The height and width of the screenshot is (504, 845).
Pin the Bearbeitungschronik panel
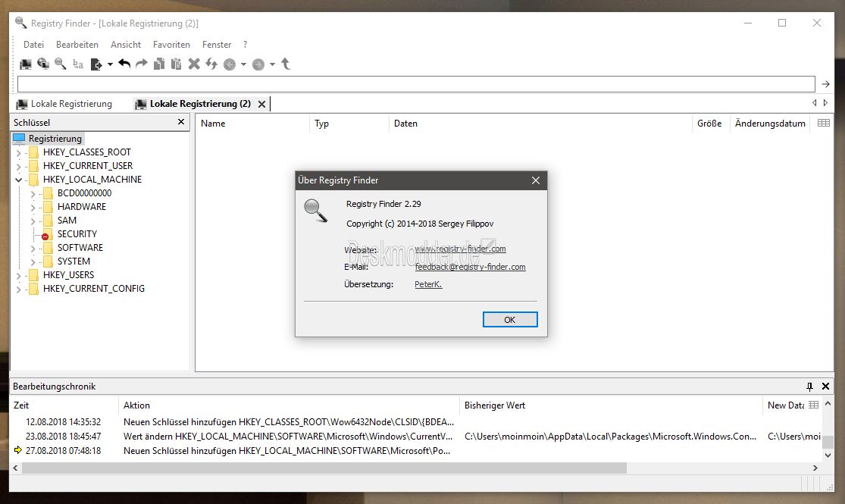(809, 387)
